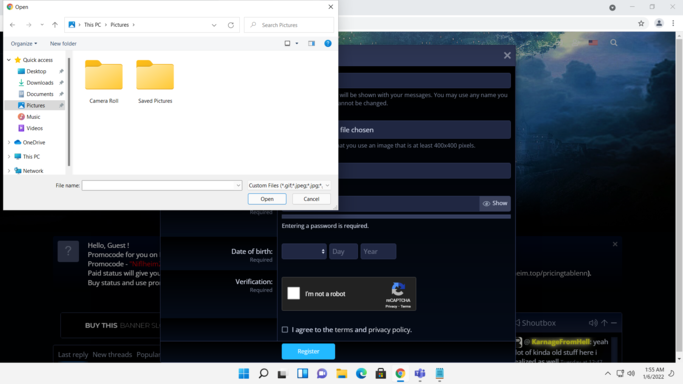Click Pictures in the address breadcrumb

coord(119,25)
